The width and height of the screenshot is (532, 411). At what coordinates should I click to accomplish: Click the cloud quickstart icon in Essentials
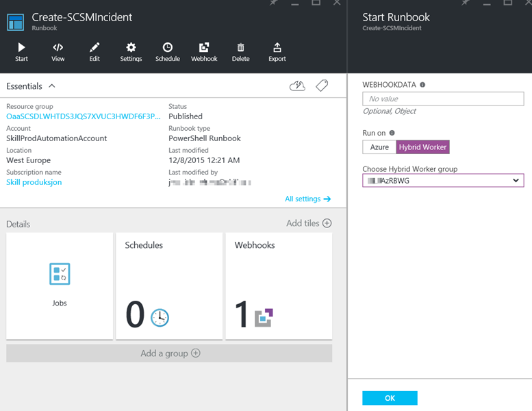click(297, 86)
